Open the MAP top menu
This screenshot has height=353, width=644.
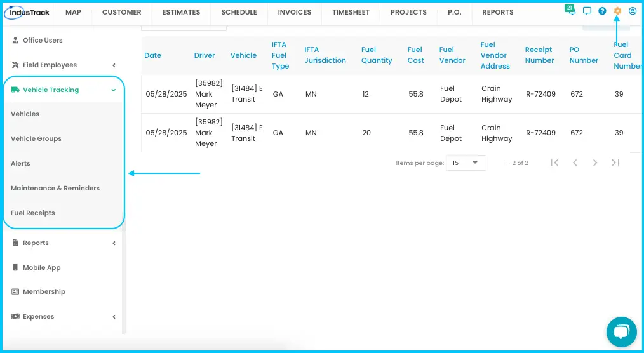coord(73,12)
